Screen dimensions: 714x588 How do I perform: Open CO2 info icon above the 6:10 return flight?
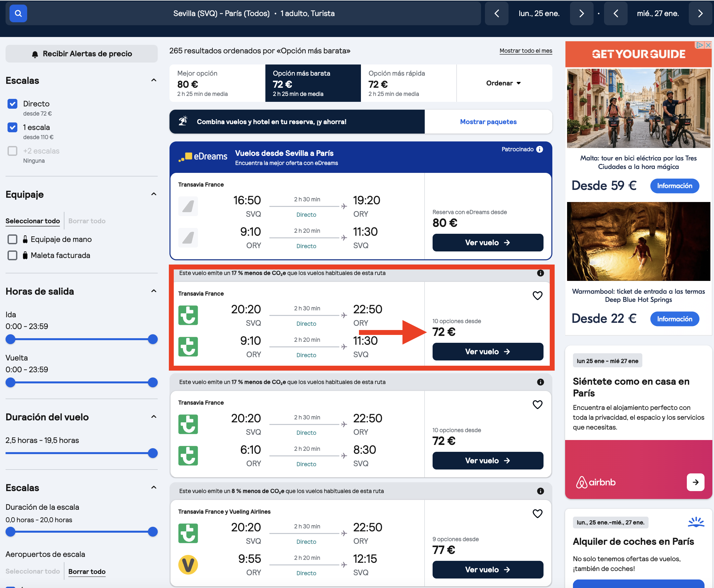[540, 382]
